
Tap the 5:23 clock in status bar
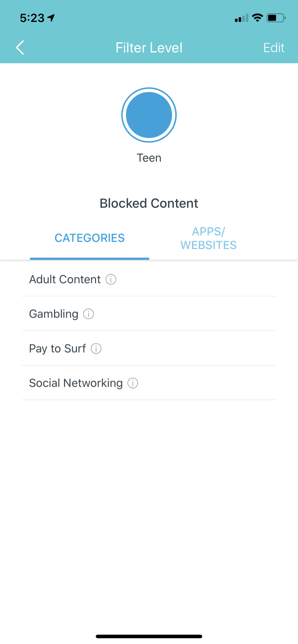32,18
